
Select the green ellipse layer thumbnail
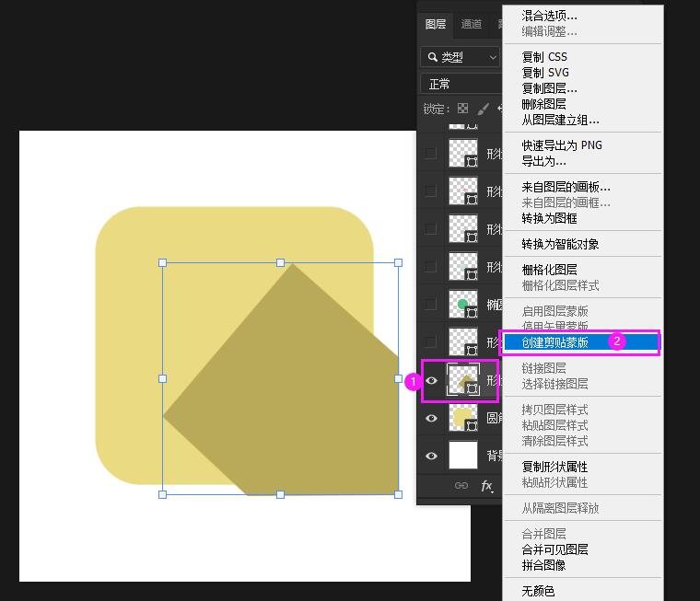pos(463,305)
